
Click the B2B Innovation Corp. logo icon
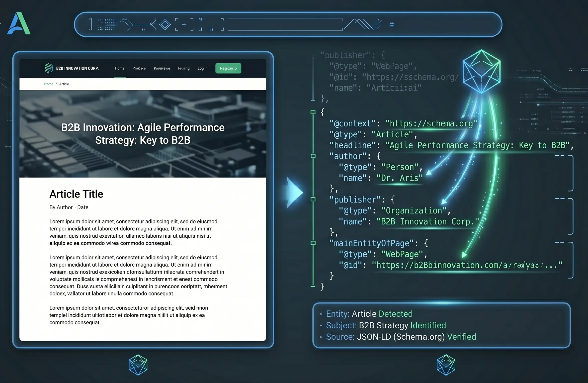coord(49,68)
